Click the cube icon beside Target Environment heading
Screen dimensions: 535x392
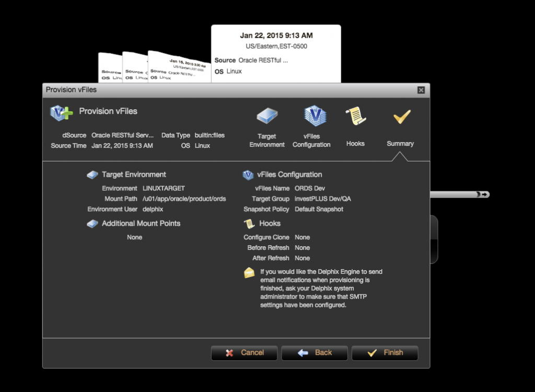(x=92, y=174)
